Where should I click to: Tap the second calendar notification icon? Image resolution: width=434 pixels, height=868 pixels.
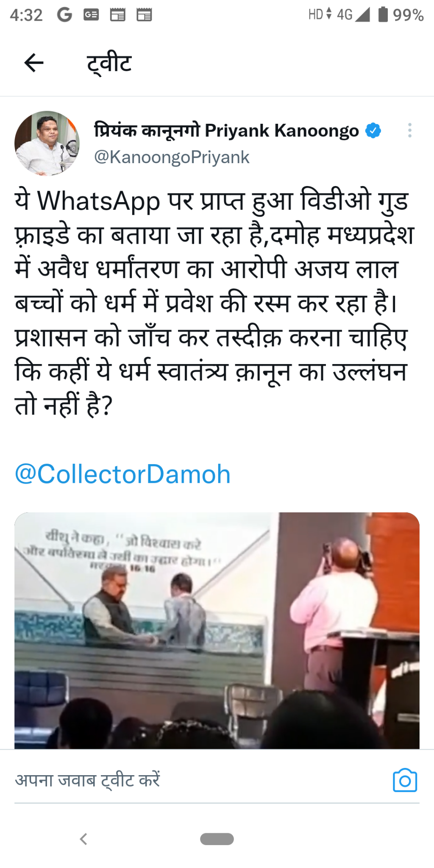tap(144, 15)
